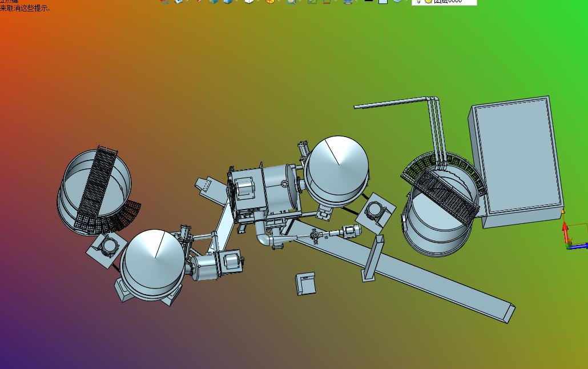Viewport: 588px width, 369px height.
Task: Select the small cube part below the assembly
Action: [x=305, y=283]
